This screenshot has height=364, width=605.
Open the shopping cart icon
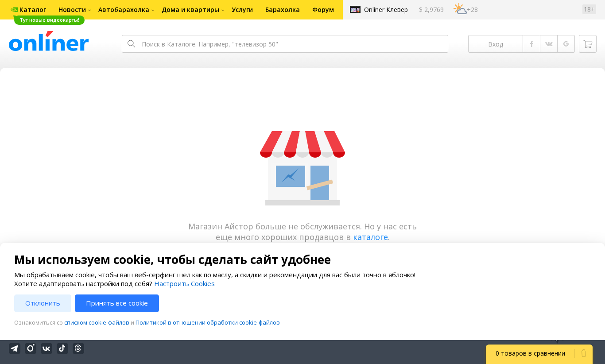(588, 44)
